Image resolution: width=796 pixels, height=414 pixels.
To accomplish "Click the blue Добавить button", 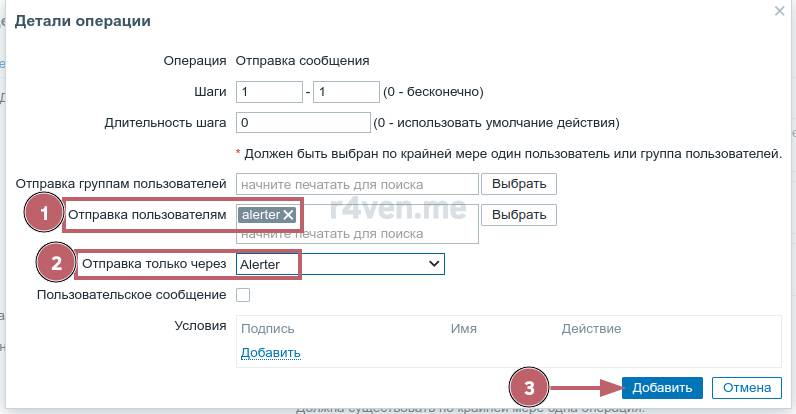I will click(x=661, y=388).
